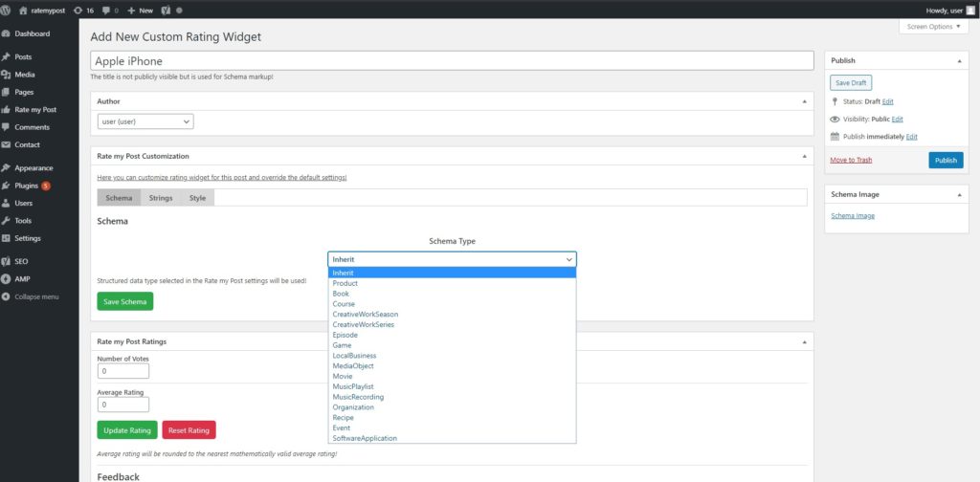Click the New plus icon in admin bar

131,10
